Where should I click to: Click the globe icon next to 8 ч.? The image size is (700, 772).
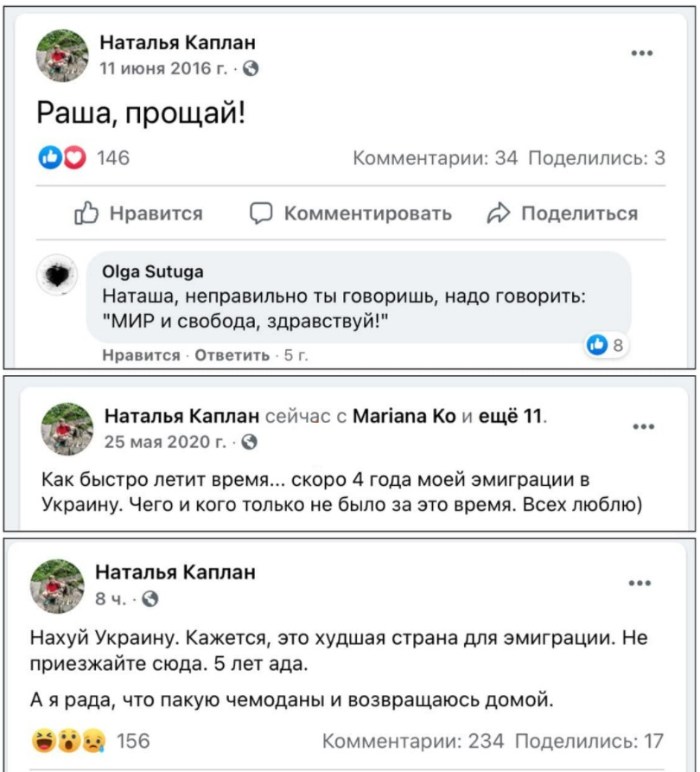[150, 599]
